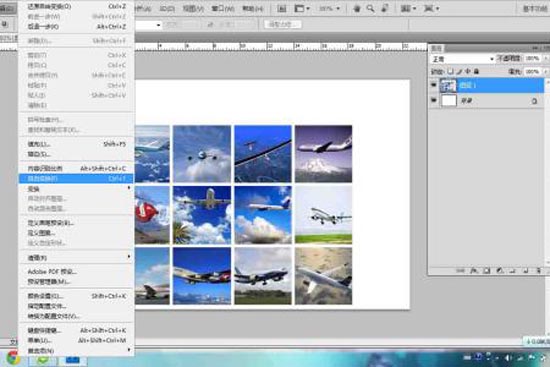Image resolution: width=550 pixels, height=367 pixels.
Task: Click the Rotate View tool icon
Action: 385,8
